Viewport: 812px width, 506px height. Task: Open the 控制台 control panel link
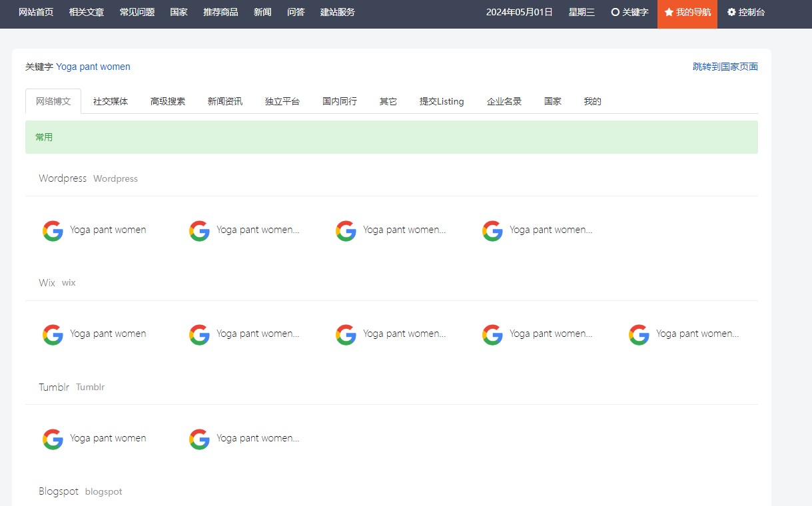pyautogui.click(x=751, y=12)
